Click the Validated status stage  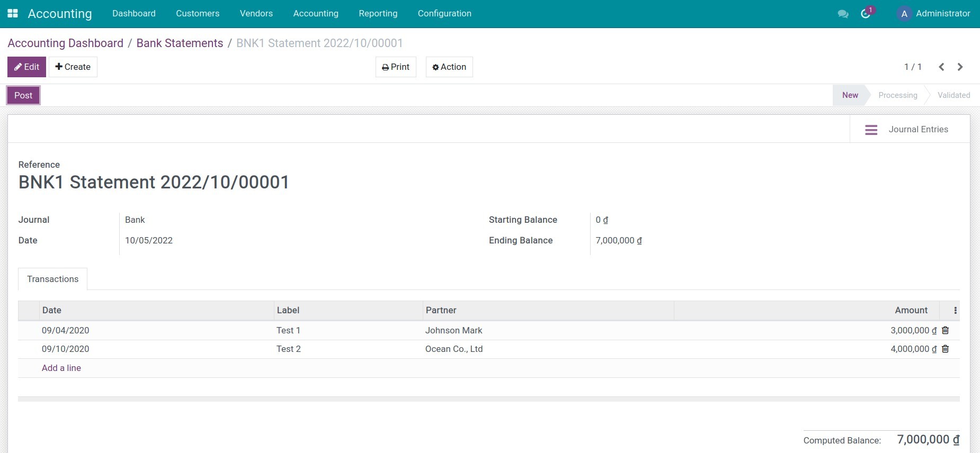pyautogui.click(x=954, y=95)
